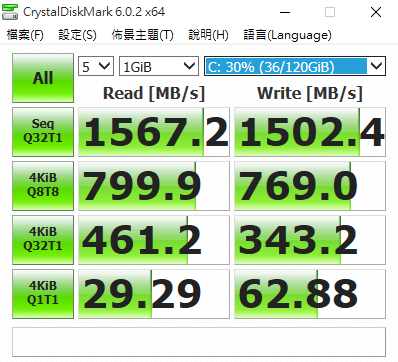Click the 4KiB Q8T8 write value 769.0
Screen dimensions: 398x362
pos(310,186)
